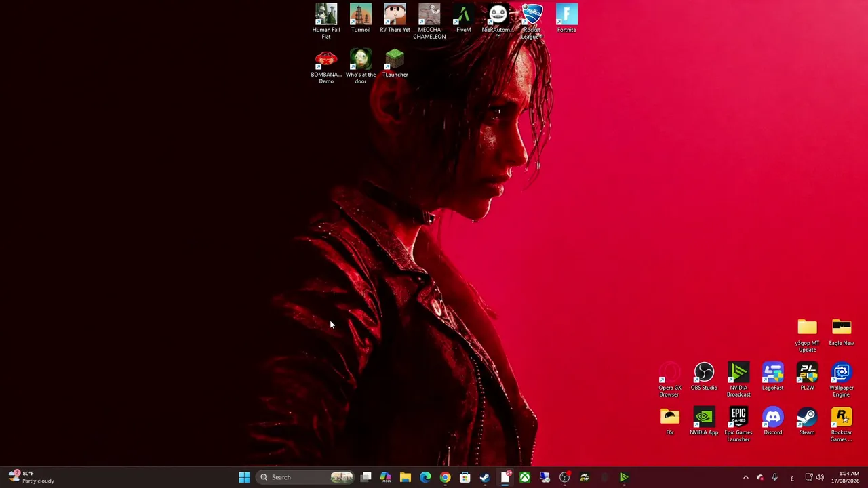
Task: Select the NVIDIA Broadcast desktop shortcut
Action: point(738,379)
